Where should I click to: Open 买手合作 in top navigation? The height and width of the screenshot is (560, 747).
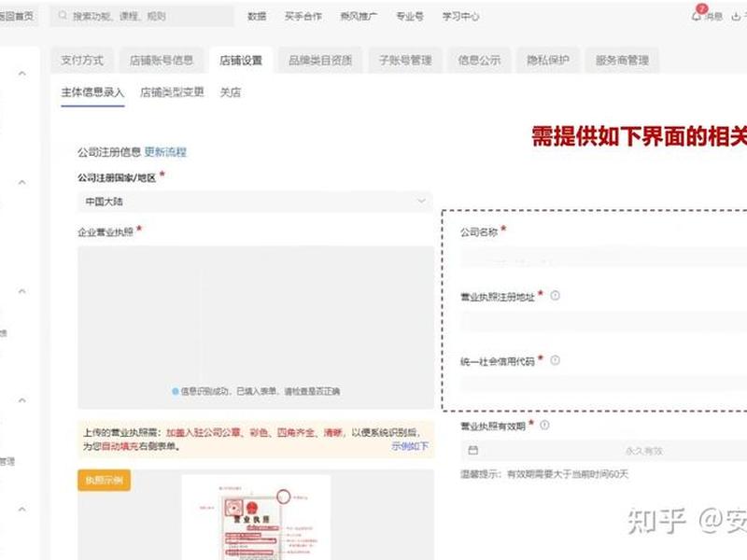click(303, 16)
